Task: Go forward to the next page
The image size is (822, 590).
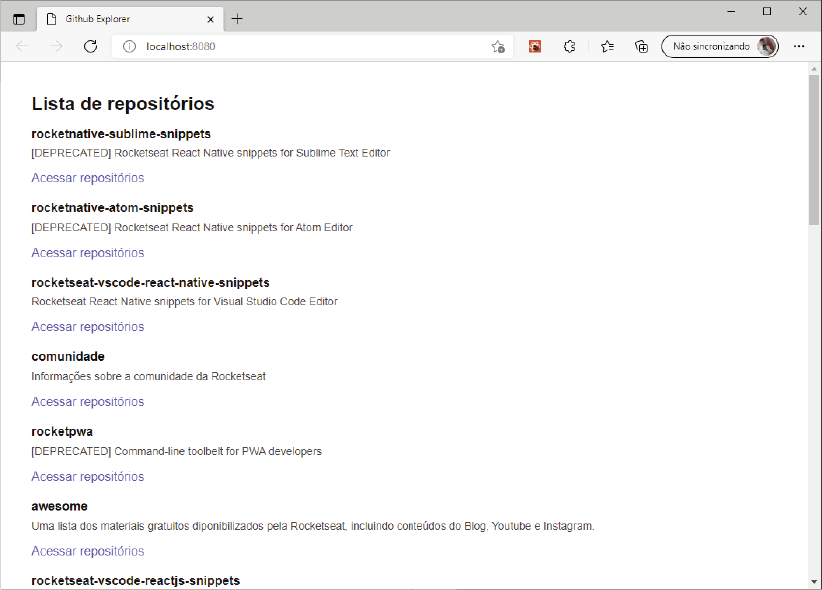Action: click(x=56, y=47)
